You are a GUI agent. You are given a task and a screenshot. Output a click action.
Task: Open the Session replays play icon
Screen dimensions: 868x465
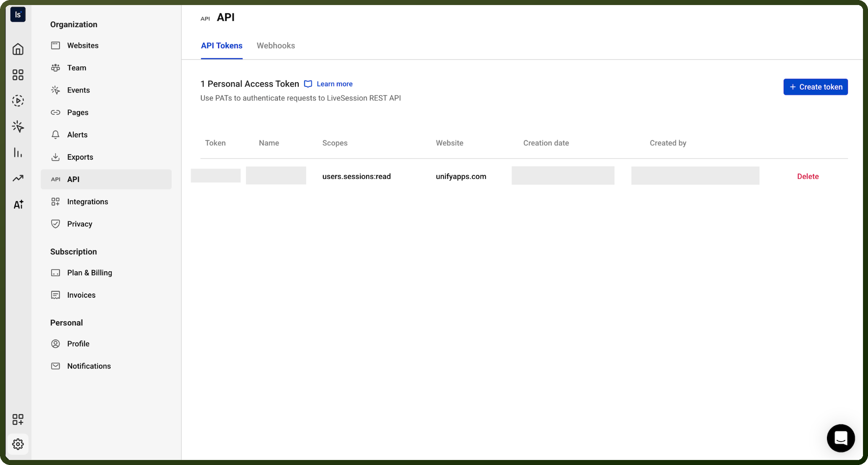click(18, 101)
